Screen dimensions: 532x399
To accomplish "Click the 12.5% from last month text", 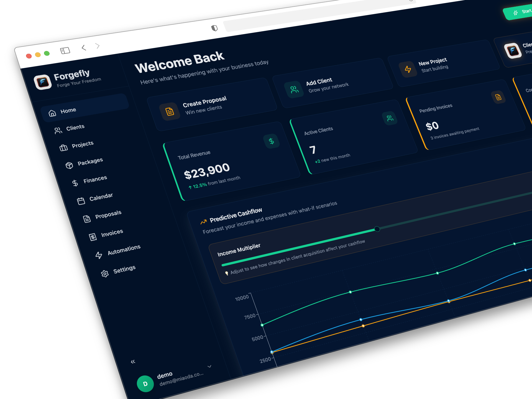I will pyautogui.click(x=214, y=182).
